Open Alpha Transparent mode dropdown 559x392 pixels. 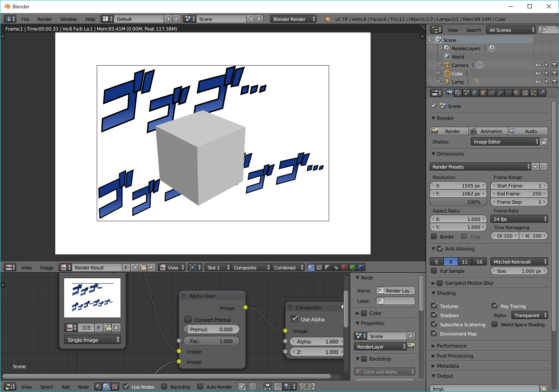pos(530,315)
